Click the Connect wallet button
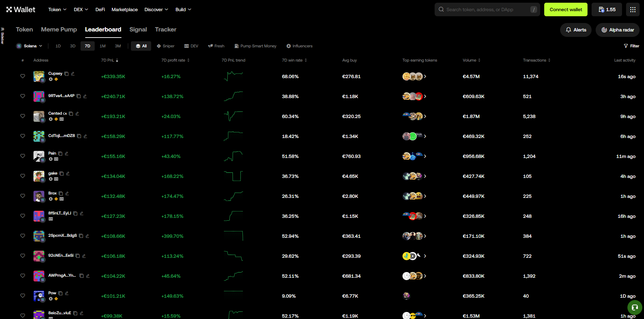Screen dimensions: 644x319 click(x=566, y=9)
